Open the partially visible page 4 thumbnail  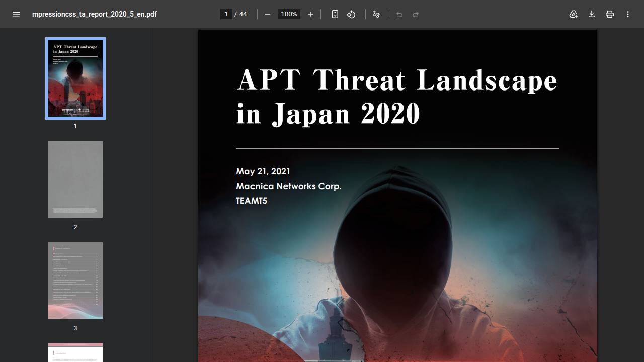(x=75, y=352)
